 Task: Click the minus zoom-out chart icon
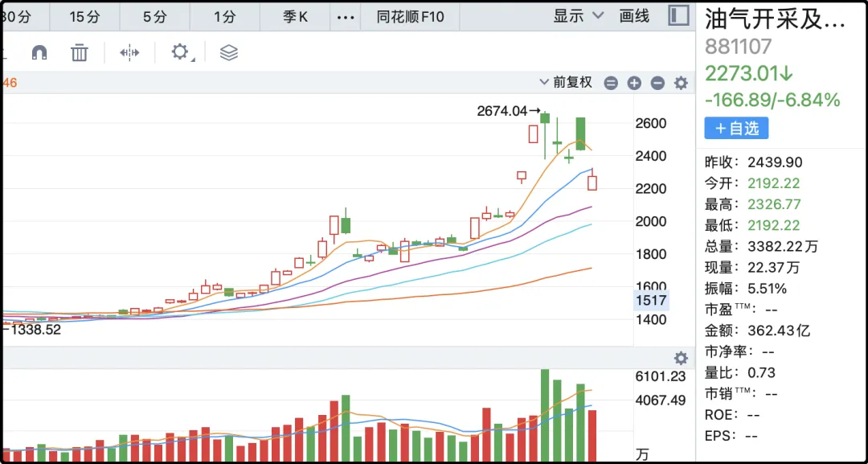tap(657, 83)
